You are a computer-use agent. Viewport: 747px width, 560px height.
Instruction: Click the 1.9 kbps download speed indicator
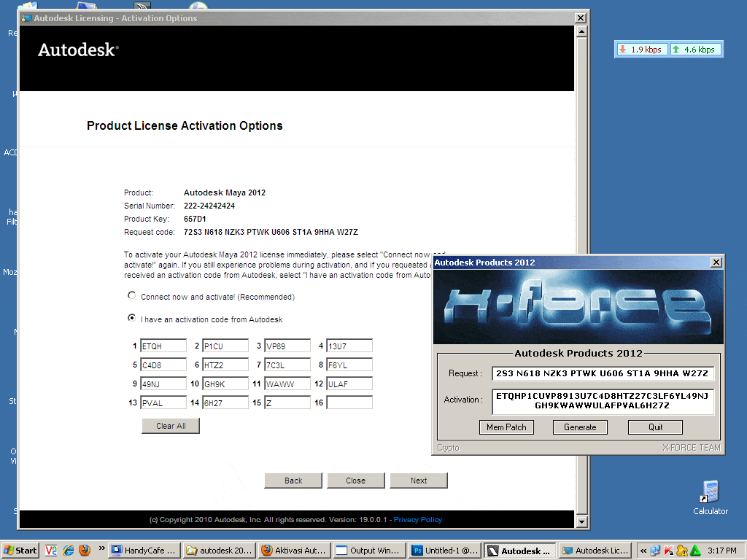click(x=640, y=49)
